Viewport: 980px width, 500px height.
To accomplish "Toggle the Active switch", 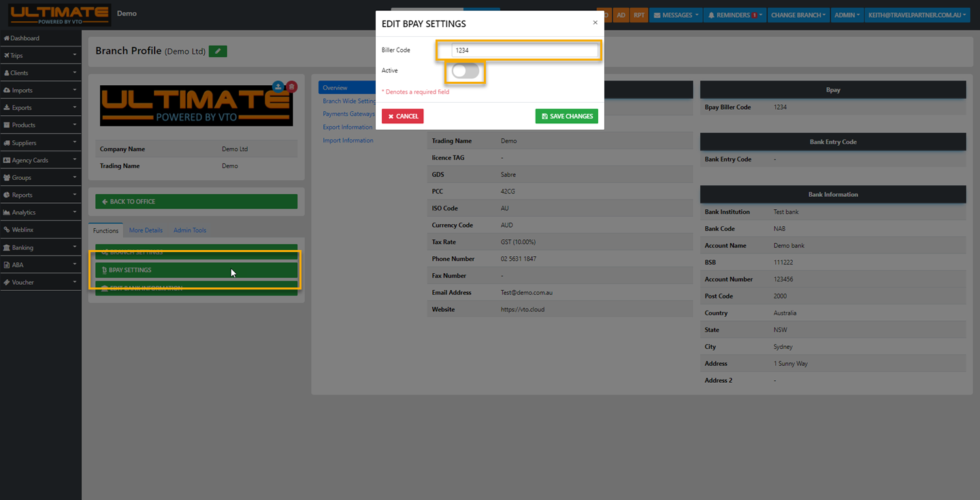I will [465, 71].
